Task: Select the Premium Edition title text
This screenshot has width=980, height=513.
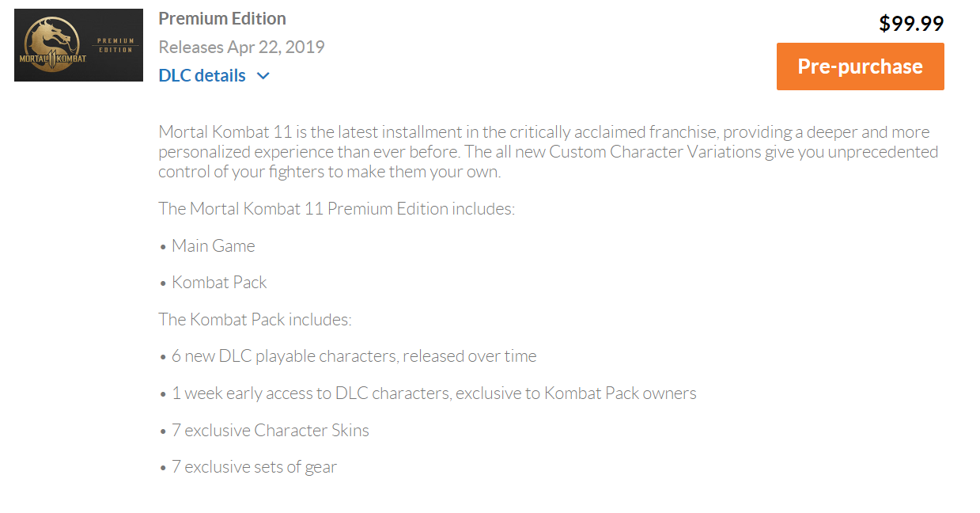Action: tap(222, 17)
